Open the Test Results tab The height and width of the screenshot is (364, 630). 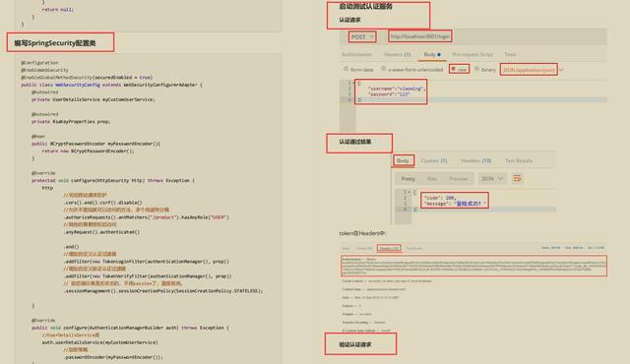click(519, 160)
